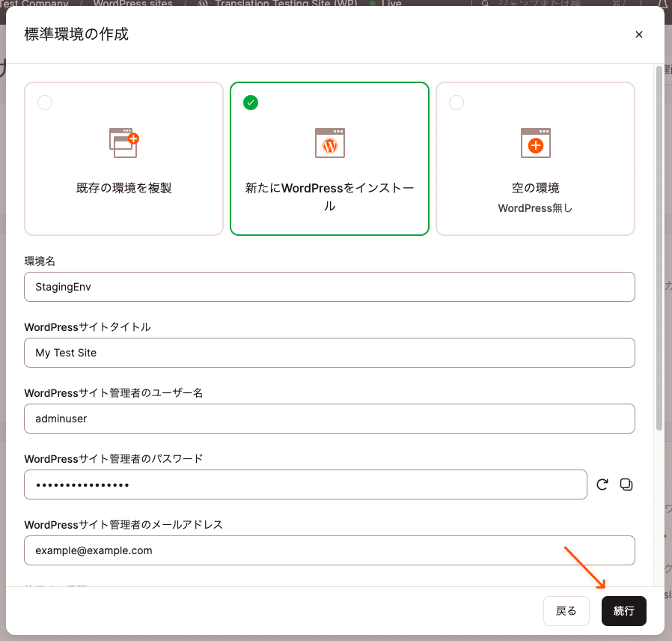This screenshot has width=672, height=641.
Task: Click the plus icon on the 空の環境 card
Action: (535, 142)
